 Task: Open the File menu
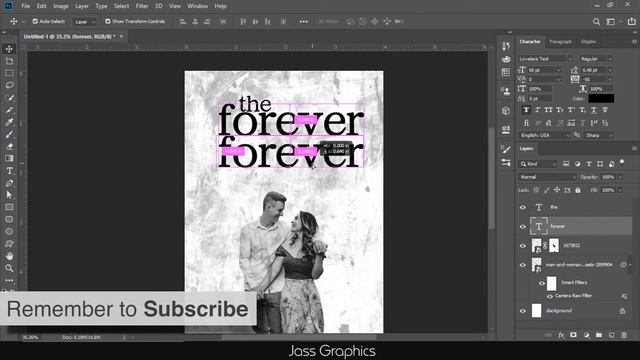point(26,6)
